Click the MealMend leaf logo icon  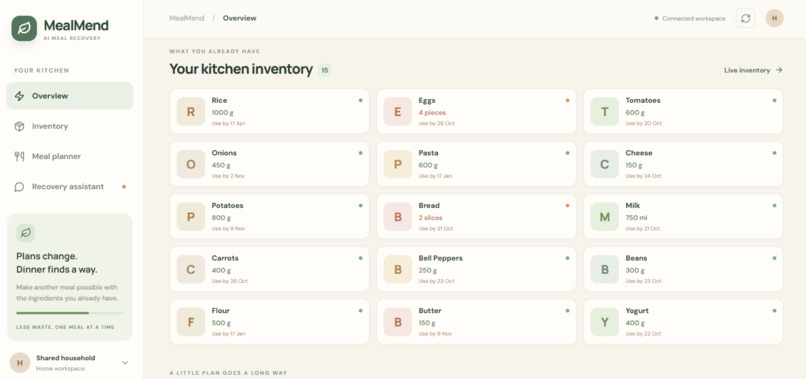pos(24,28)
